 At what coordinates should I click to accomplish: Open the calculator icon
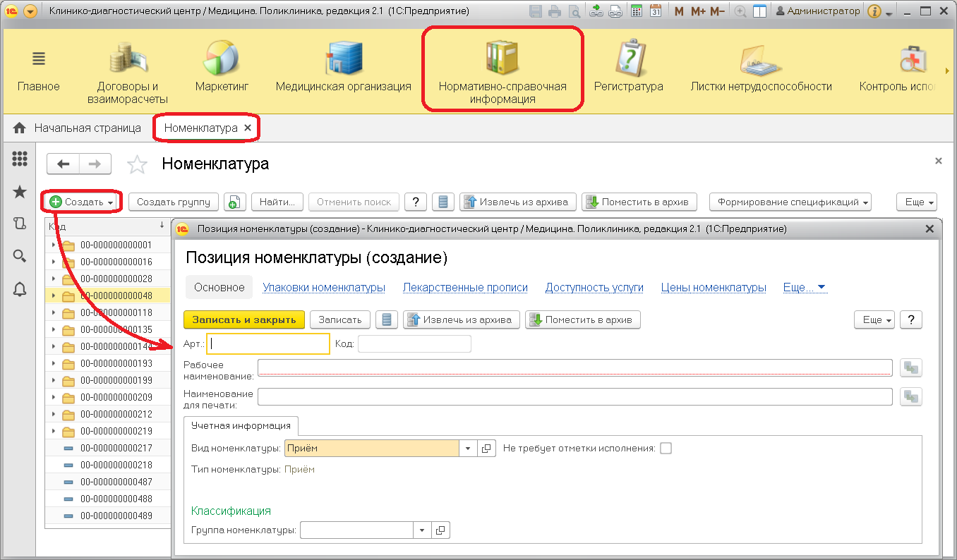pos(637,11)
